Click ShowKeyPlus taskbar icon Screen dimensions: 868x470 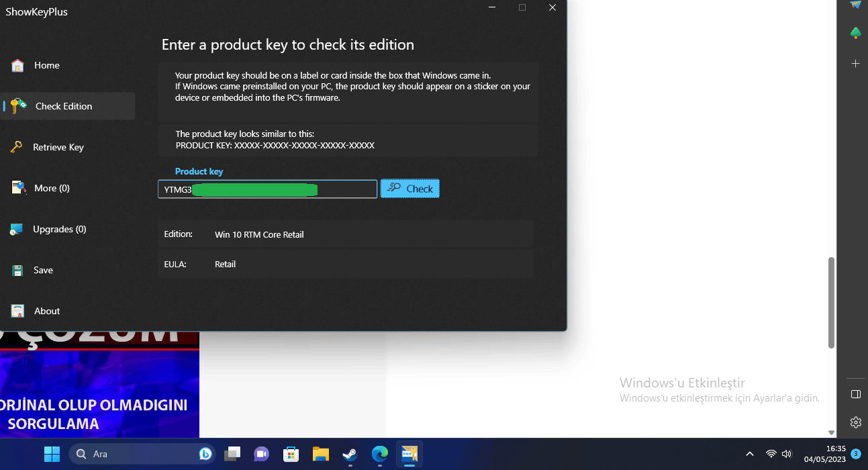pos(409,455)
